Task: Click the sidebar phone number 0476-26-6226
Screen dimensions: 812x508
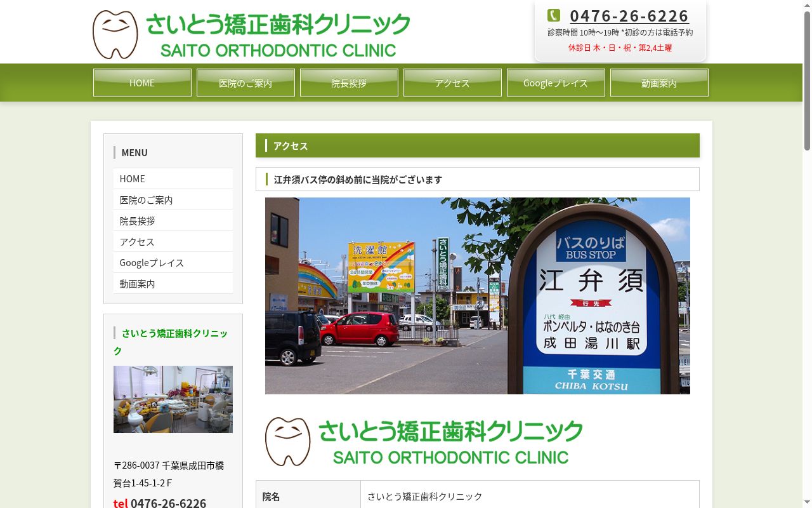Action: [x=168, y=503]
